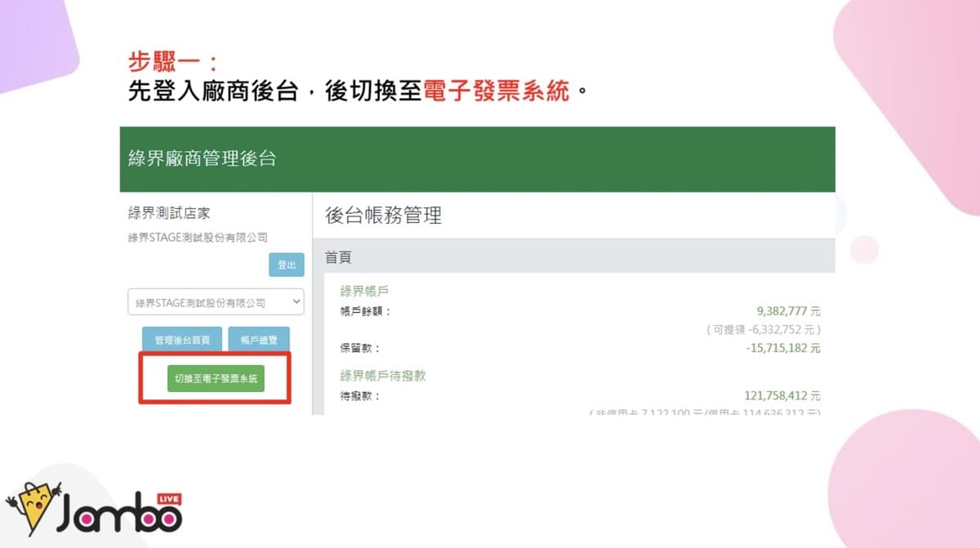Click the Jambo Live logo
The height and width of the screenshot is (548, 980).
94,508
